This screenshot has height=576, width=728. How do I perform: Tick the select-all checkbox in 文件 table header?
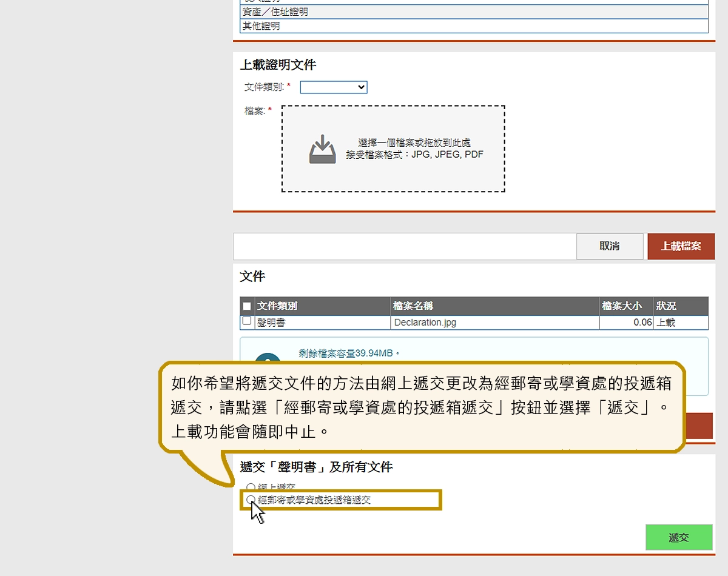click(247, 306)
